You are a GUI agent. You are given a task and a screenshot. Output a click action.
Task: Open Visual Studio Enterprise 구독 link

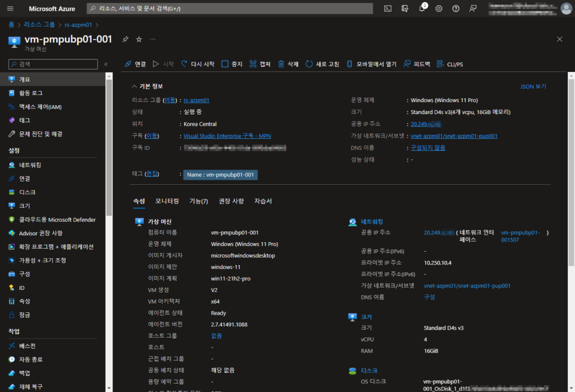point(227,136)
